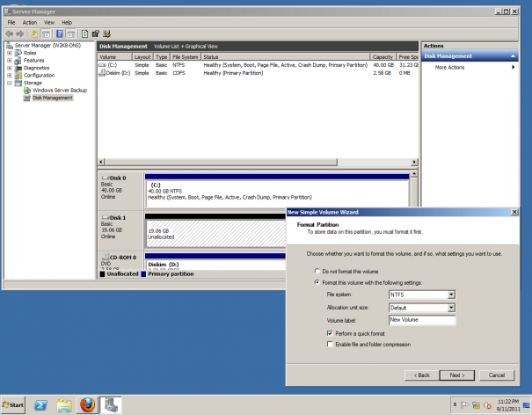Toggle Show/Hide Action Pane toolbar icon
Viewport: 532px width, 415px height.
(70, 34)
